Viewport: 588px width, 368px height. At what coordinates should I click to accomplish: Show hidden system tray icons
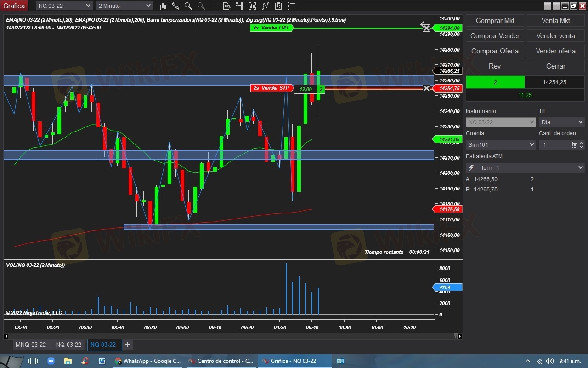tap(528, 361)
